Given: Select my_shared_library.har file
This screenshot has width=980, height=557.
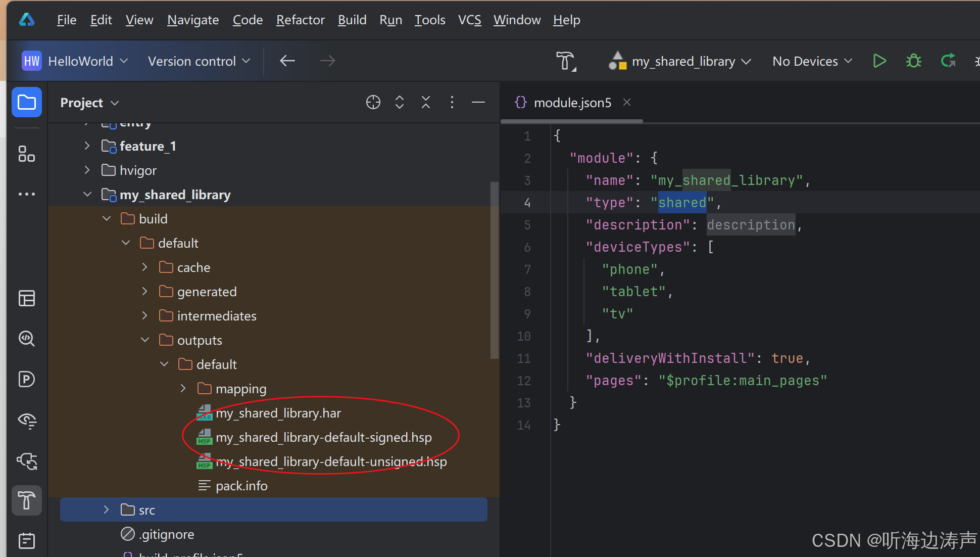Looking at the screenshot, I should (278, 413).
